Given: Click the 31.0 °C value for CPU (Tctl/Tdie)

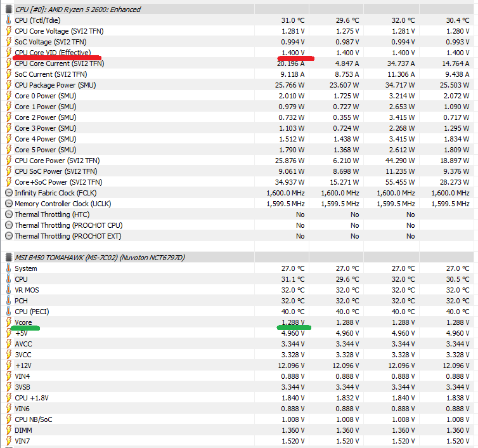Looking at the screenshot, I should pos(293,20).
